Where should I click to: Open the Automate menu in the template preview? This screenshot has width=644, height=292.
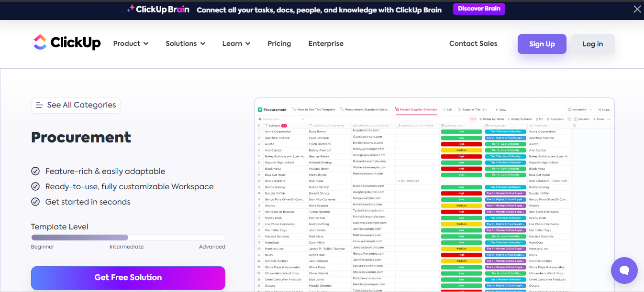click(x=578, y=110)
